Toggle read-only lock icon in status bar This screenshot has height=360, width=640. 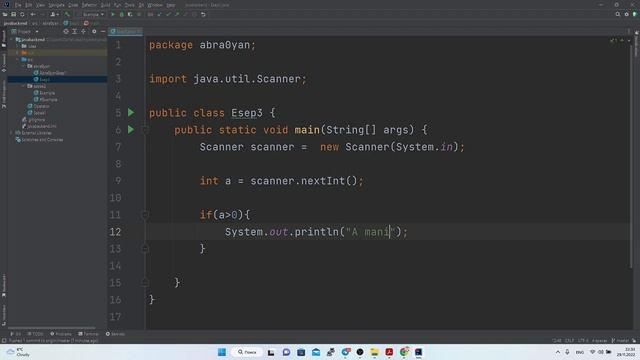(x=634, y=340)
